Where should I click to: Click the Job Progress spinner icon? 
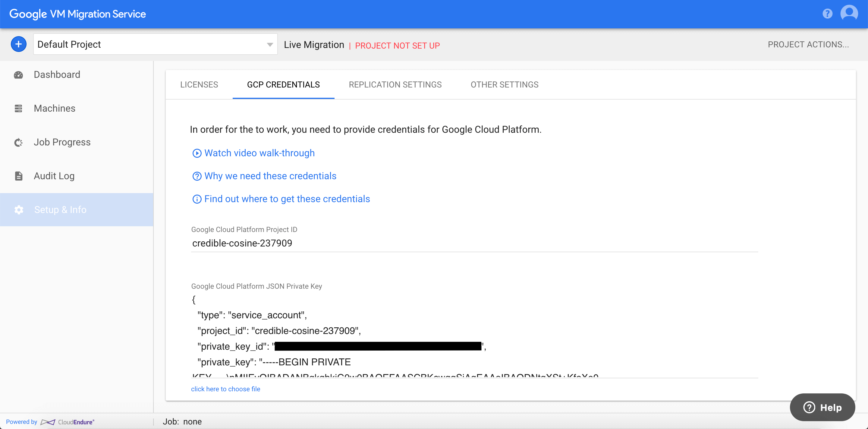(x=18, y=143)
